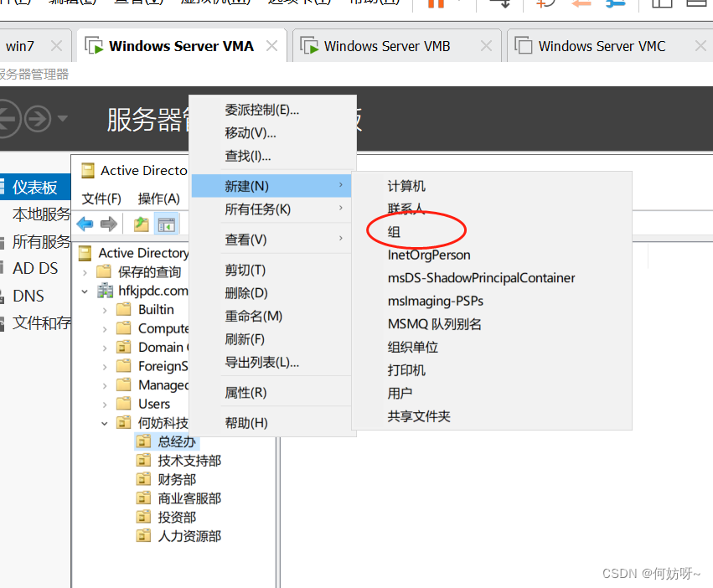This screenshot has height=588, width=713.
Task: Select MSMQ 队列别名 entry
Action: coord(434,324)
